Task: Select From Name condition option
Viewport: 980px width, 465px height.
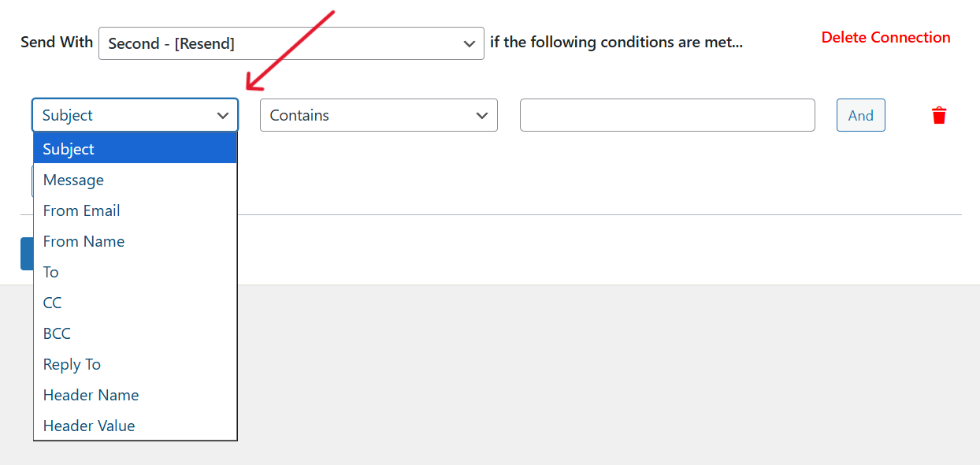Action: click(x=135, y=241)
